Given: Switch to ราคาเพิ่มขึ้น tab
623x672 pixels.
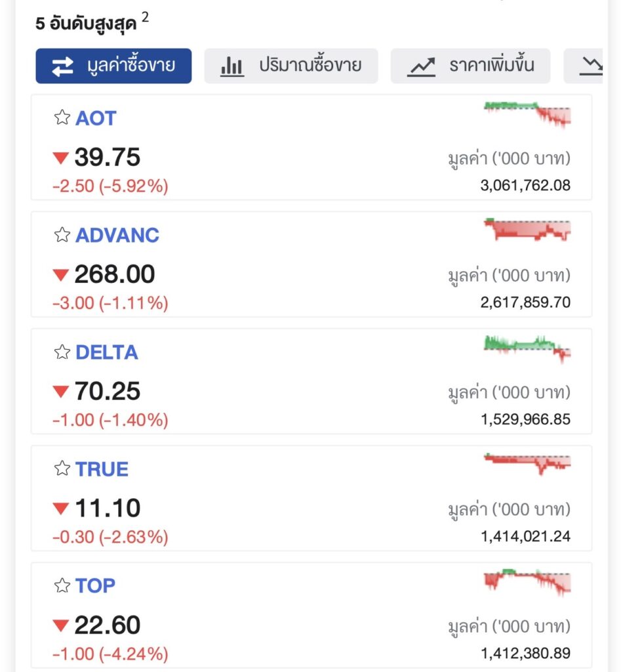Looking at the screenshot, I should click(x=471, y=66).
